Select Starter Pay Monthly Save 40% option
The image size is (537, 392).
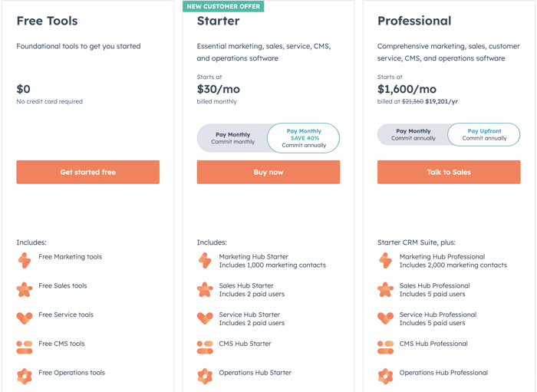304,138
